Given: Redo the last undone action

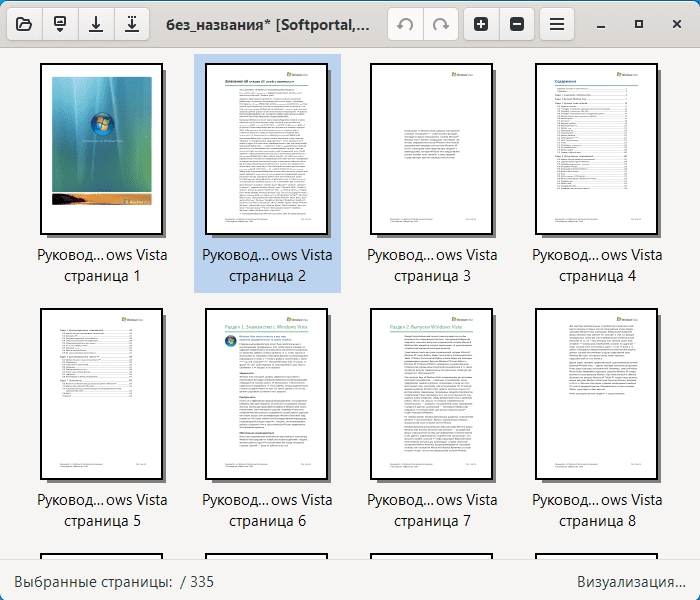Looking at the screenshot, I should coord(441,24).
